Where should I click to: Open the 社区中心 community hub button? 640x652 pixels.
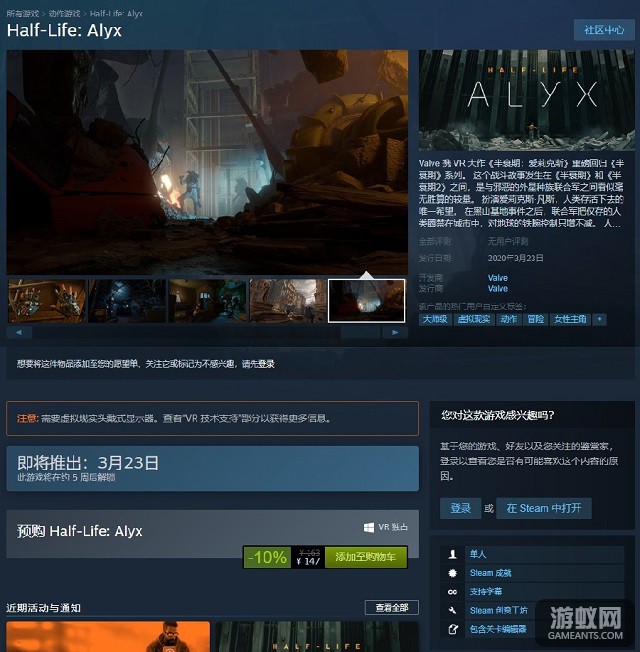[604, 30]
